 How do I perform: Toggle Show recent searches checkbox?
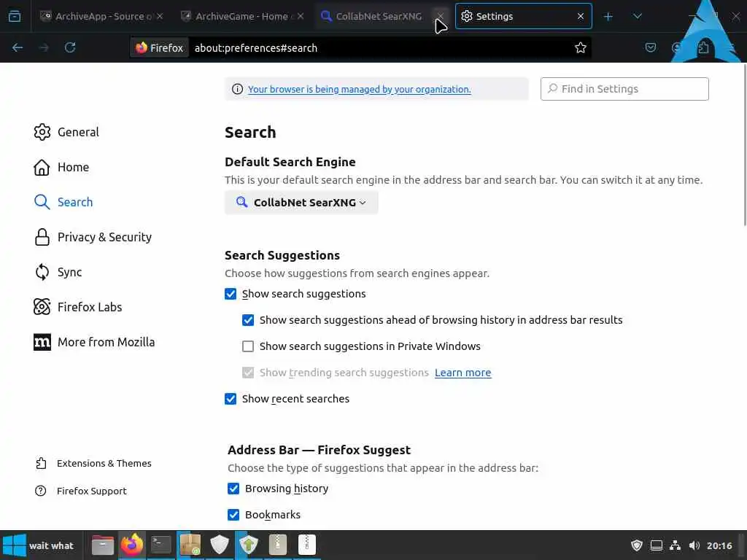coord(231,399)
